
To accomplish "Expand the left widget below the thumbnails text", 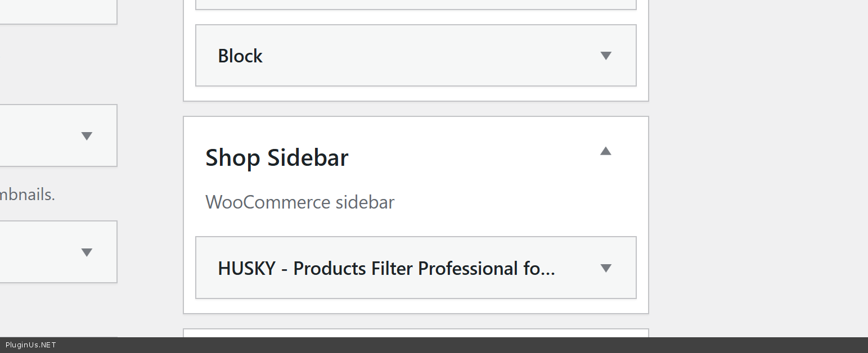I will click(x=86, y=252).
